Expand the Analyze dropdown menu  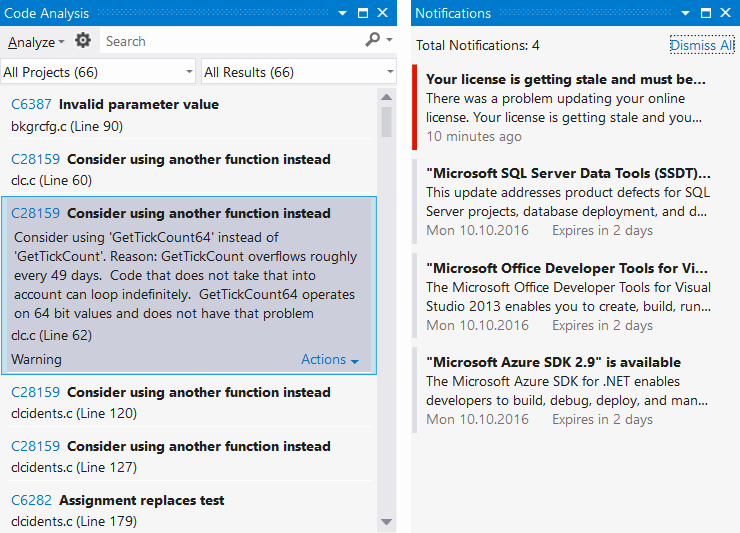pyautogui.click(x=36, y=42)
